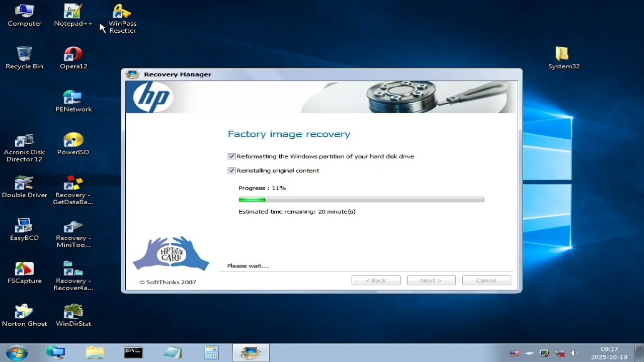This screenshot has width=644, height=362.
Task: Click the taskbar clock showing 09:17
Action: (x=609, y=353)
